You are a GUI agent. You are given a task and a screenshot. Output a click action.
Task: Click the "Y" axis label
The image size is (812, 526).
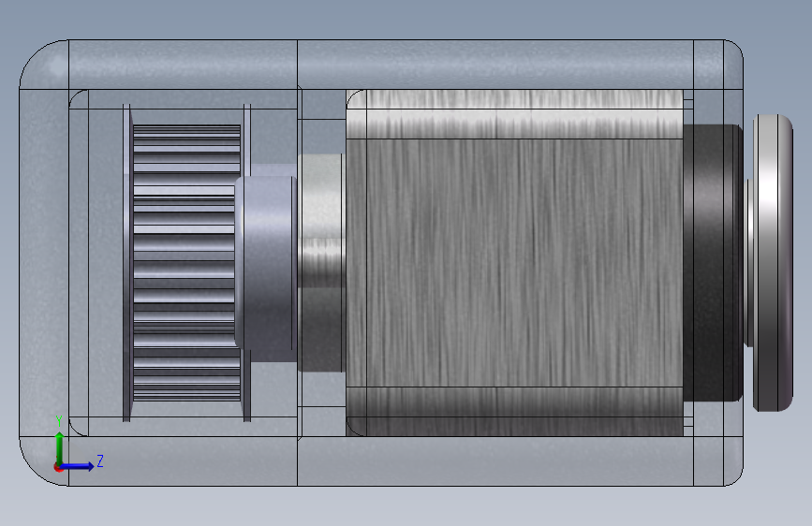coord(59,421)
